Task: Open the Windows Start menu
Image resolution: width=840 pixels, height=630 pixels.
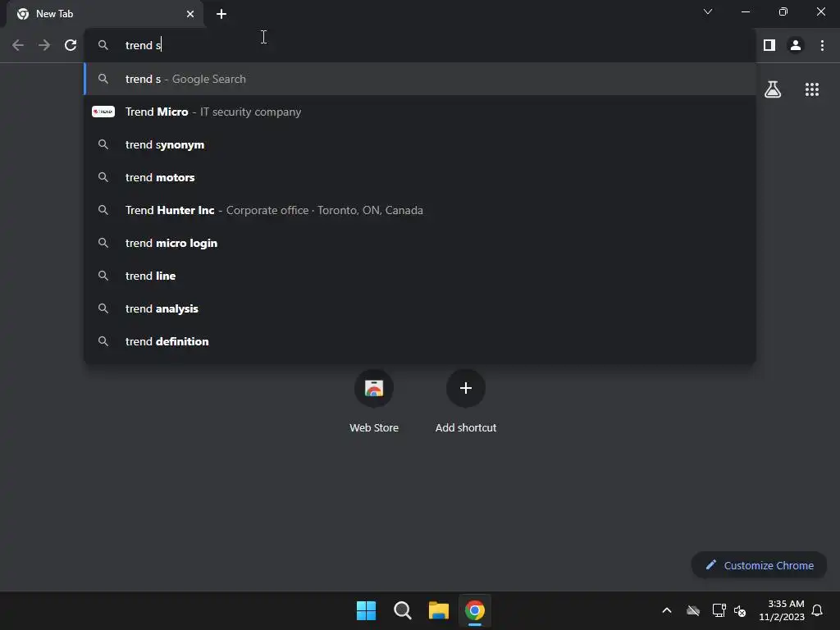Action: pyautogui.click(x=367, y=610)
